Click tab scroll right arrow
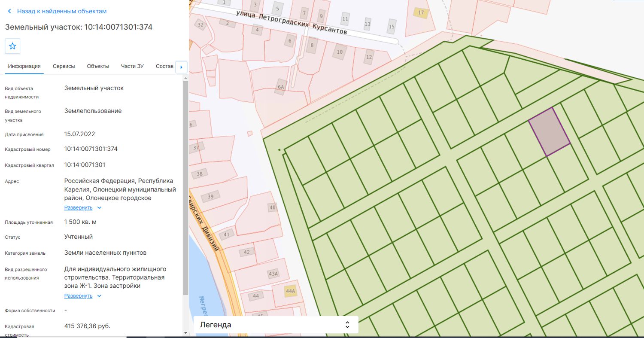This screenshot has width=644, height=338. [x=181, y=67]
